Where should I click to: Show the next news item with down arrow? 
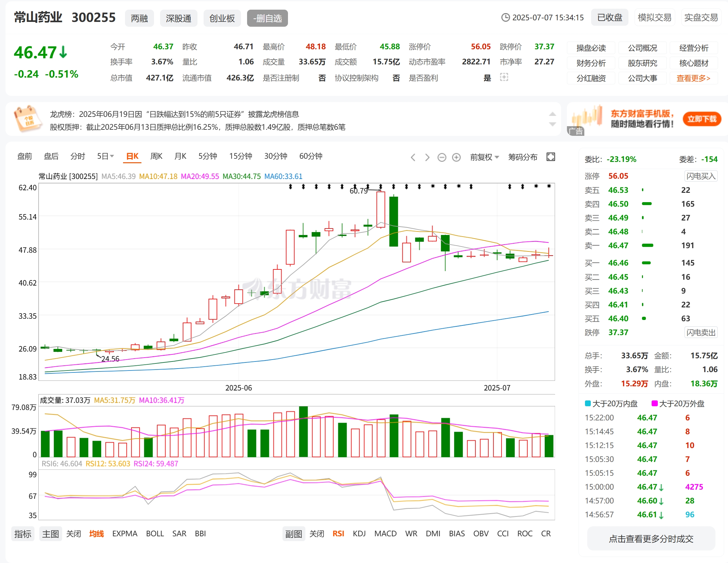tap(552, 124)
